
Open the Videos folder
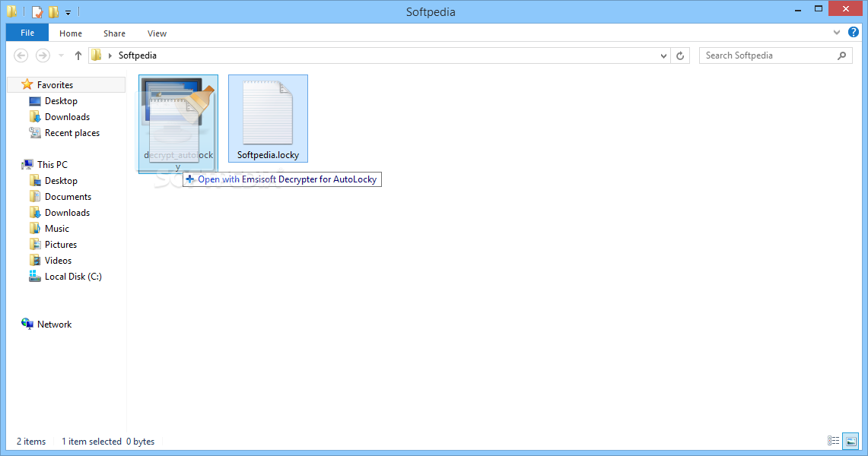coord(58,261)
